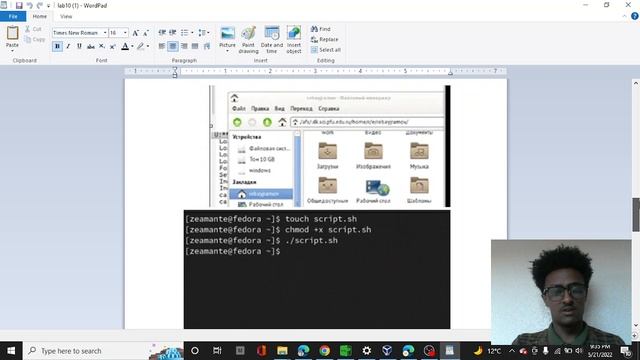
Task: Click the Windows Start button
Action: [x=11, y=351]
